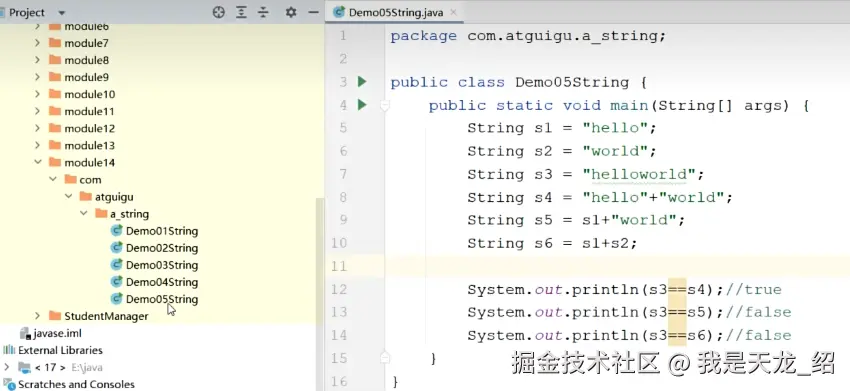Click the StudentManager folder icon

tap(55, 316)
